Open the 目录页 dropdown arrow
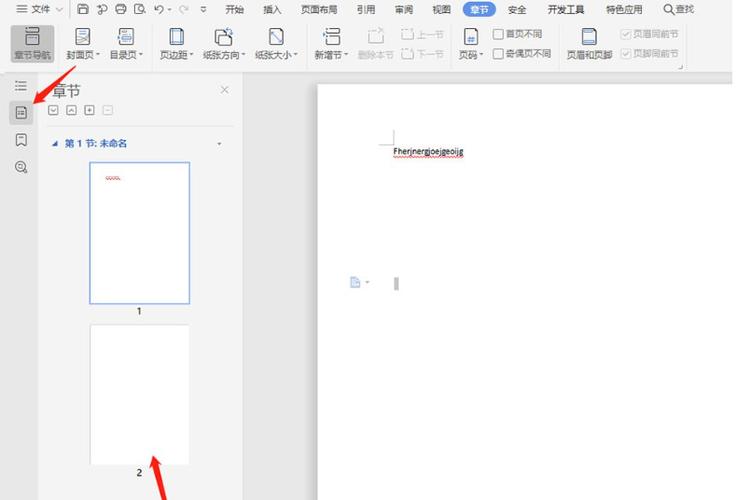Viewport: 751px width, 500px height. [x=141, y=55]
